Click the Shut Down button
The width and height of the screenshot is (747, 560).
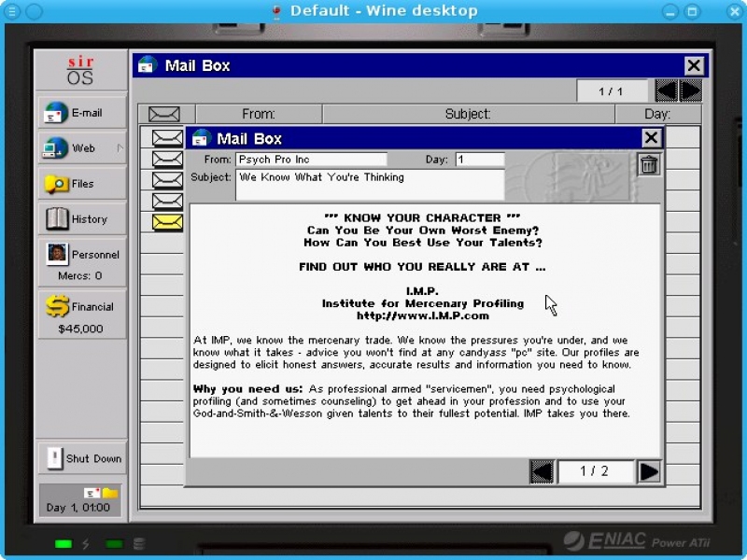(82, 458)
